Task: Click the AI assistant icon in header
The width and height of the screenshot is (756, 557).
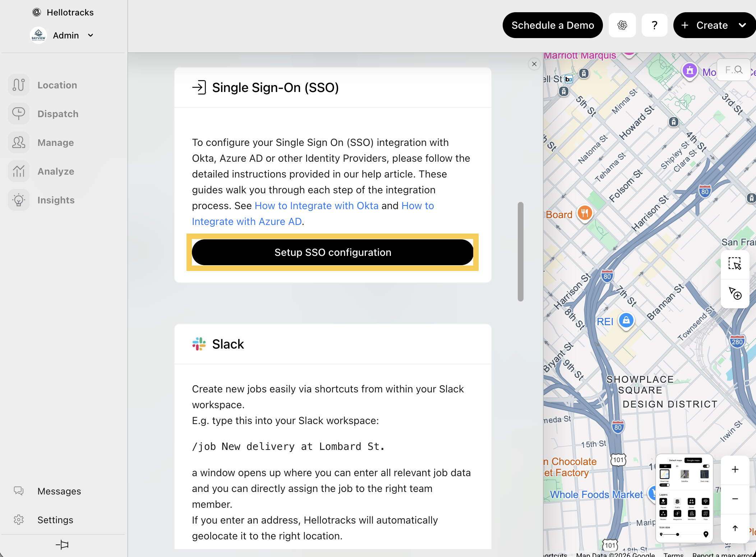Action: coord(622,25)
